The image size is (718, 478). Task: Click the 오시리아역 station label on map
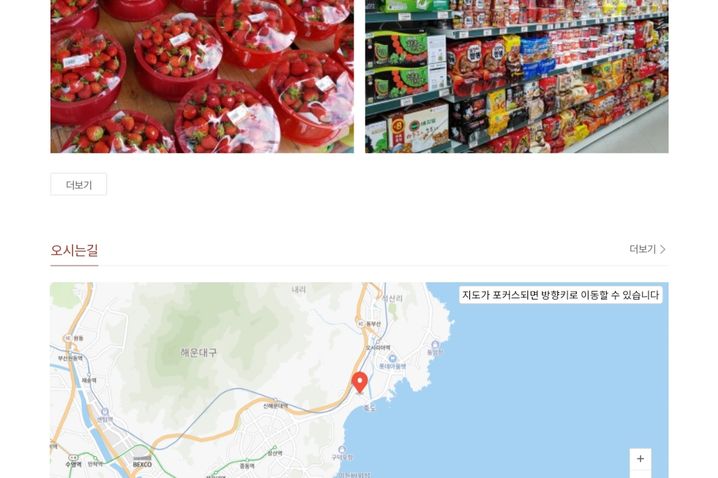pyautogui.click(x=378, y=348)
